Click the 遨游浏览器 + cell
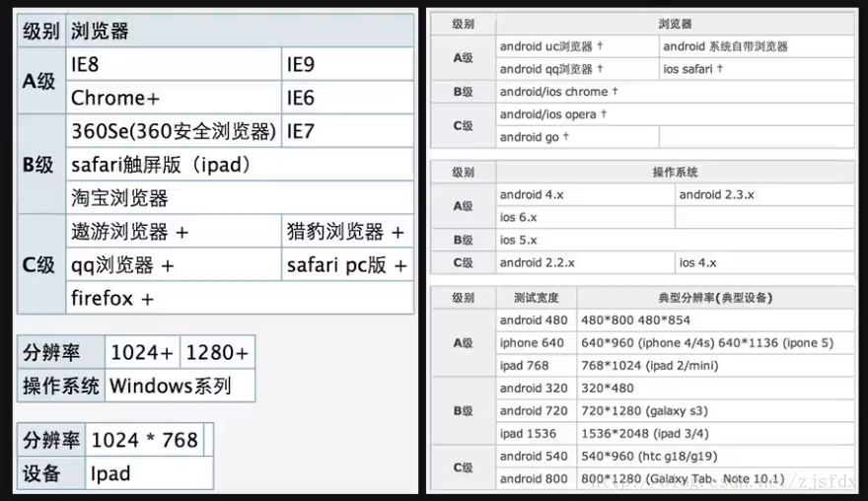The width and height of the screenshot is (868, 501). click(x=174, y=231)
